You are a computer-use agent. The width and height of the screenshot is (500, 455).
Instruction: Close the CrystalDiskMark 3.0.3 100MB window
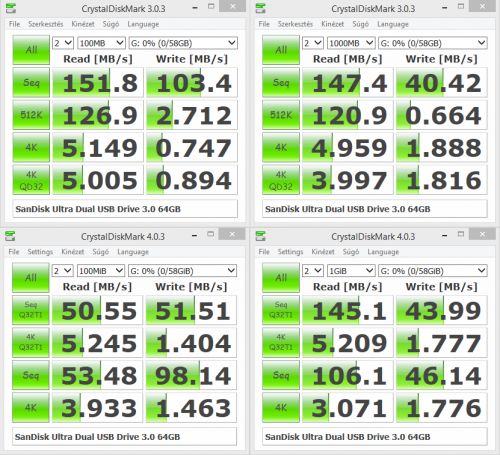point(232,6)
